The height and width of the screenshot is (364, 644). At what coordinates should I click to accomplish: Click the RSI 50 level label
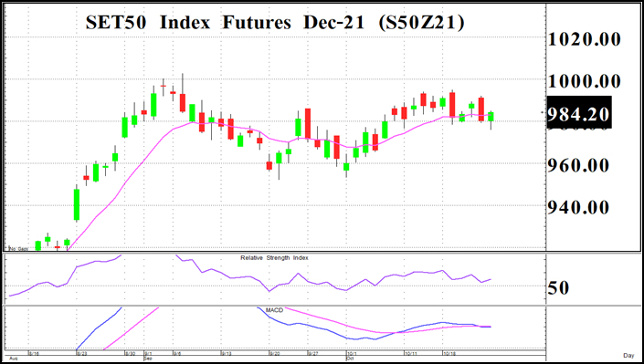pos(558,288)
